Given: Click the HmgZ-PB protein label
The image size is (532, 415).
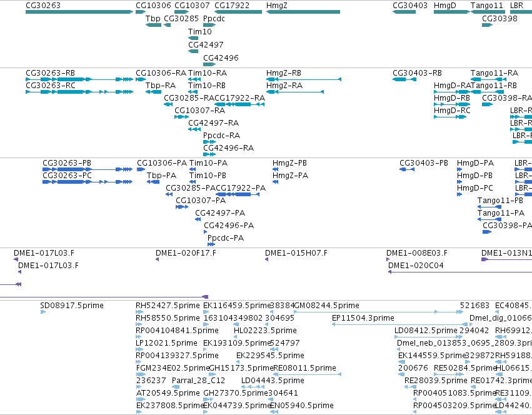Looking at the screenshot, I should pyautogui.click(x=289, y=163).
